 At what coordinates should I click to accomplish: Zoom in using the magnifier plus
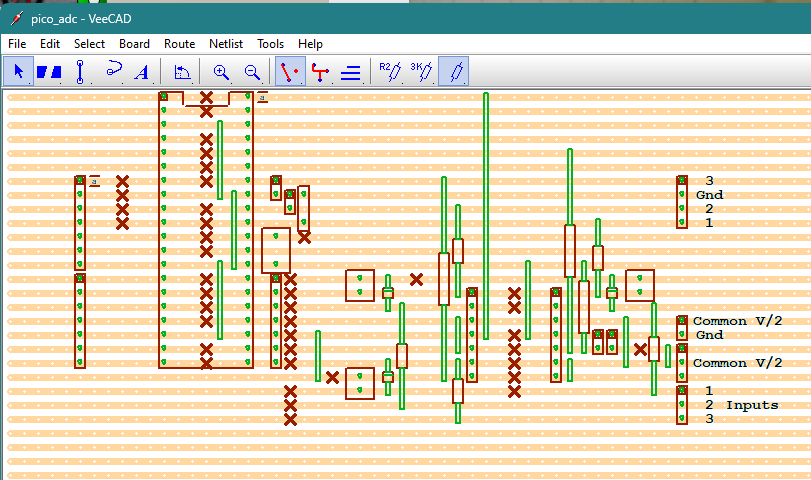221,72
